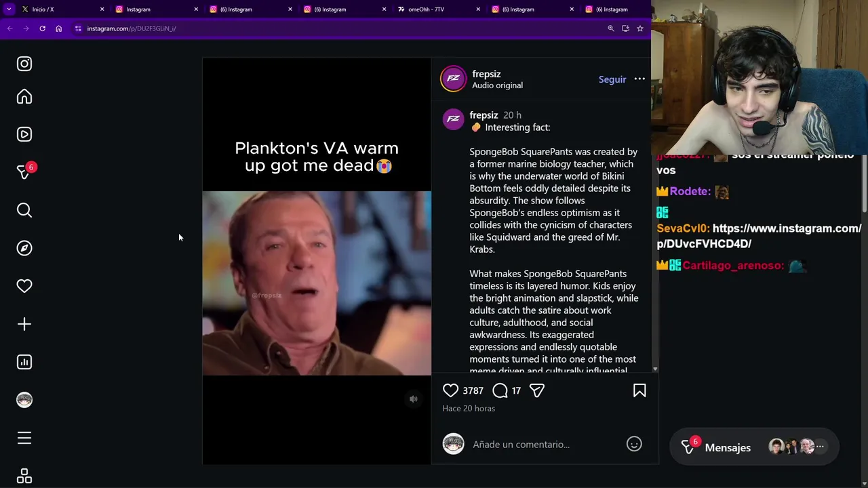The height and width of the screenshot is (488, 868).
Task: Click the overflow dots next to Mensajes avatars
Action: [x=820, y=447]
